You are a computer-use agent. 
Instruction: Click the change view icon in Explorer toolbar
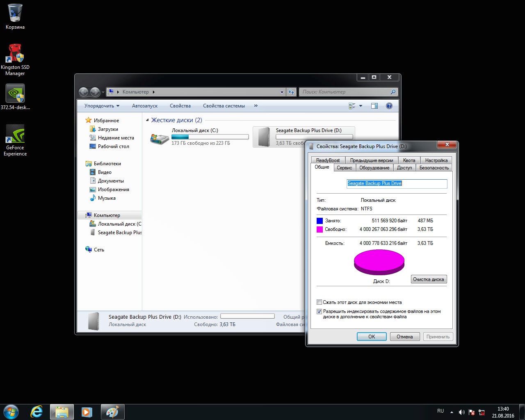pos(352,106)
